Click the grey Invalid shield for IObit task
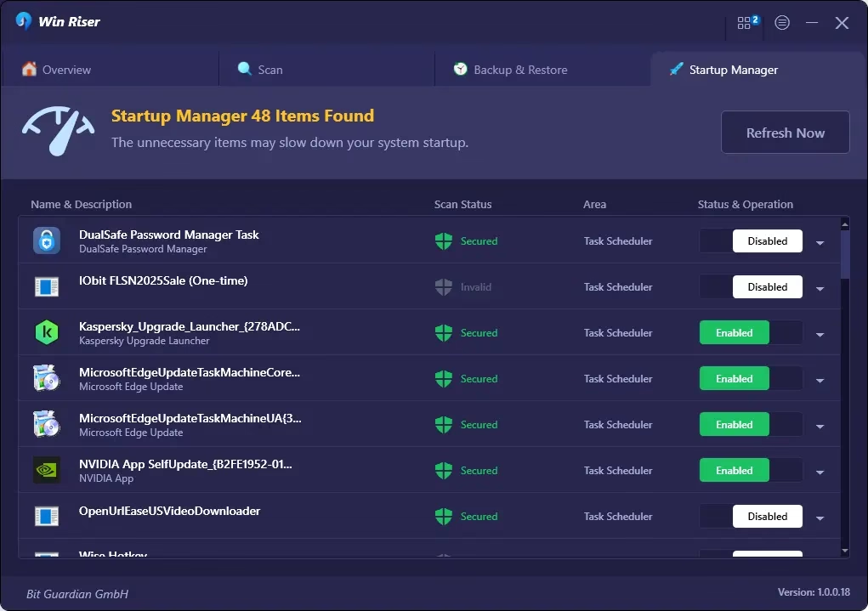The height and width of the screenshot is (611, 868). click(443, 287)
